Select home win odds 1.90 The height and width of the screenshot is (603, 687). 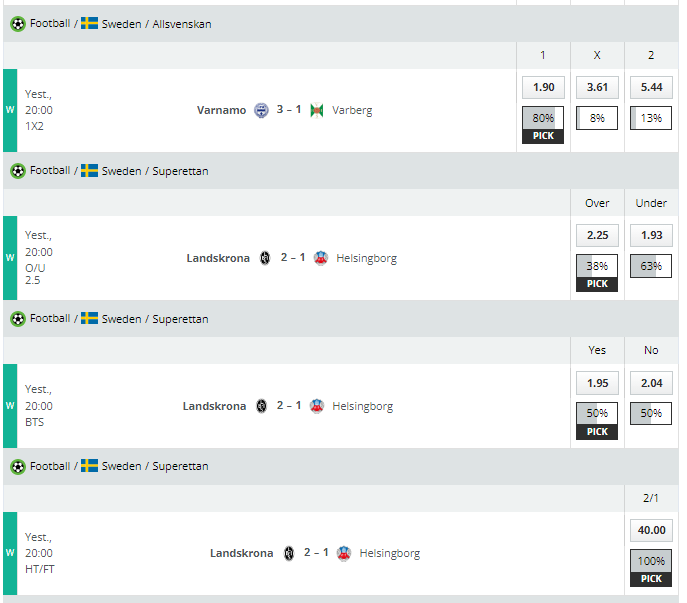pyautogui.click(x=543, y=87)
